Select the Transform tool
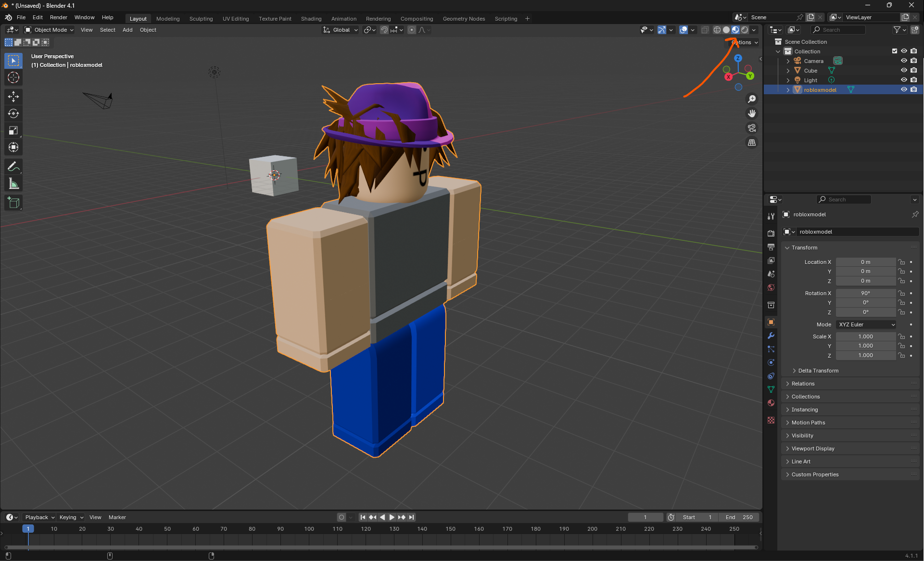The image size is (924, 561). (13, 147)
